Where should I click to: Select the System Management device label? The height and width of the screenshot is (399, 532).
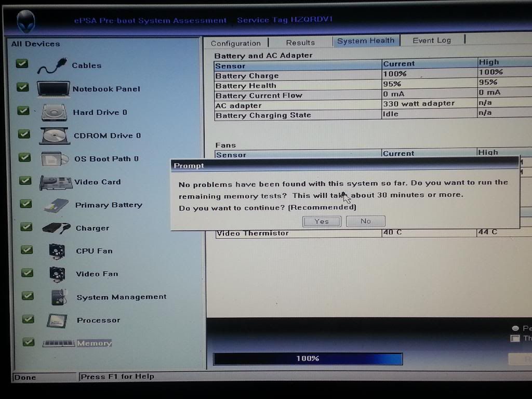click(x=122, y=297)
